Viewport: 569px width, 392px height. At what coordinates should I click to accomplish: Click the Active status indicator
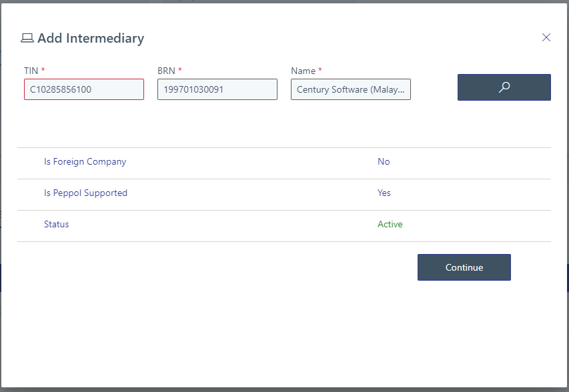click(390, 224)
